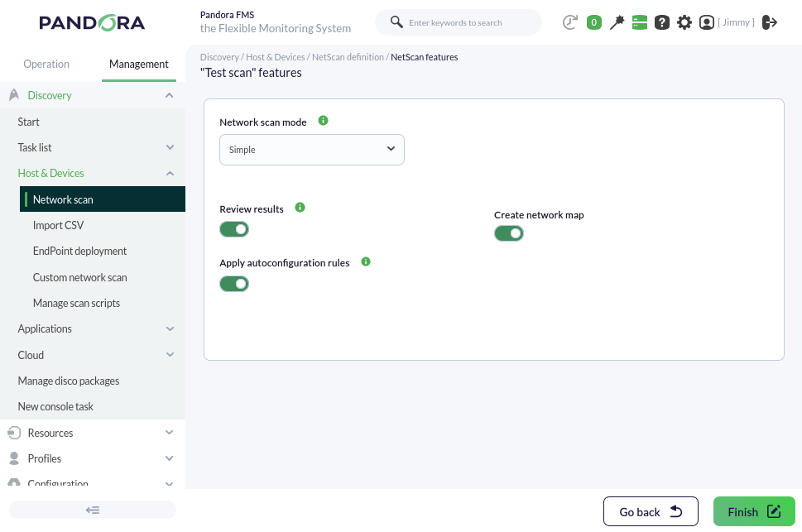Open the notifications counter showing 0

click(x=593, y=22)
